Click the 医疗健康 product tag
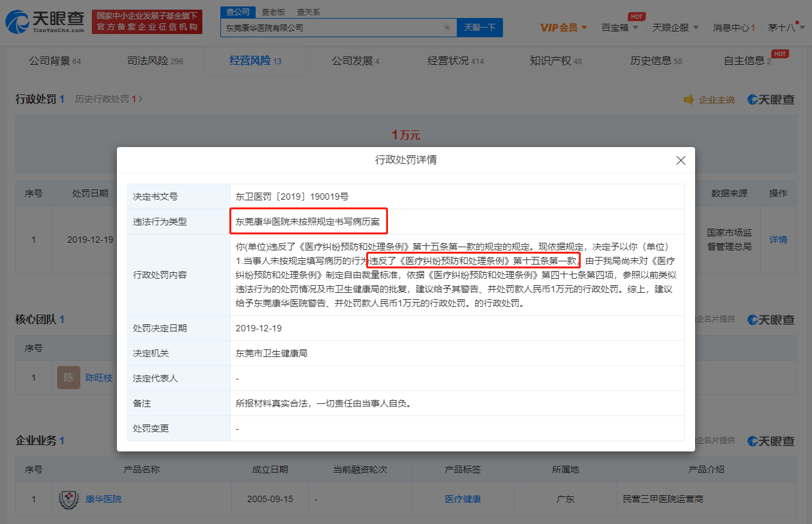Image resolution: width=812 pixels, height=524 pixels. pos(463,499)
